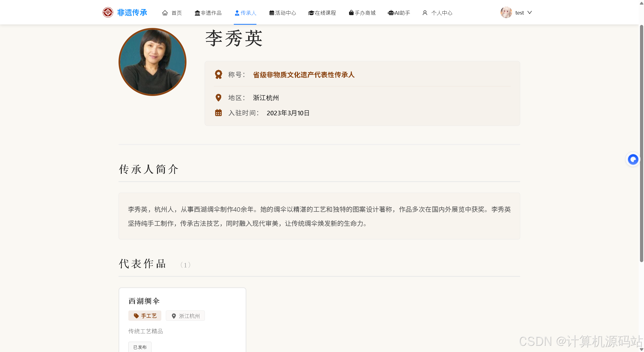
Task: Go to 非遗作品 in the navigation
Action: (208, 13)
